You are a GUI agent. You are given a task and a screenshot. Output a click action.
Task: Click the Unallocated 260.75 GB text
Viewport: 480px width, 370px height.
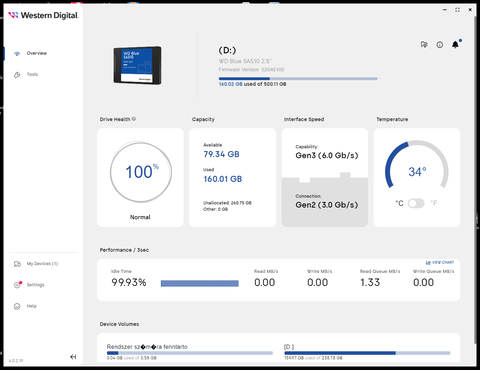point(227,203)
